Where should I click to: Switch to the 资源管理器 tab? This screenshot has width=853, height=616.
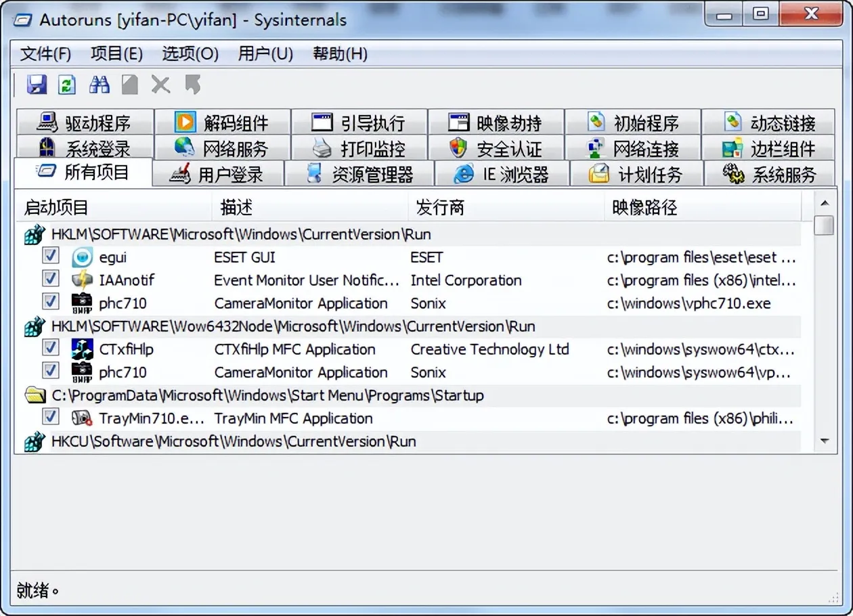click(359, 174)
